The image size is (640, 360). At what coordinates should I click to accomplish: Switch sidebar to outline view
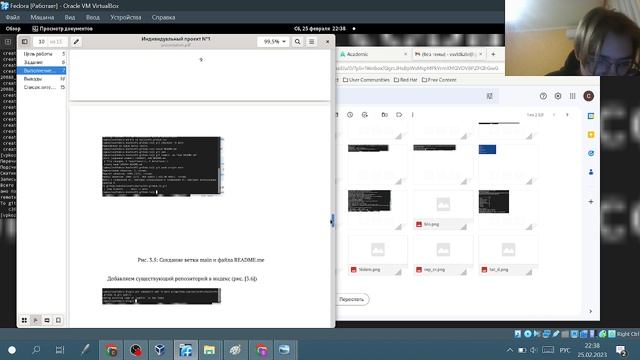pyautogui.click(x=36, y=320)
